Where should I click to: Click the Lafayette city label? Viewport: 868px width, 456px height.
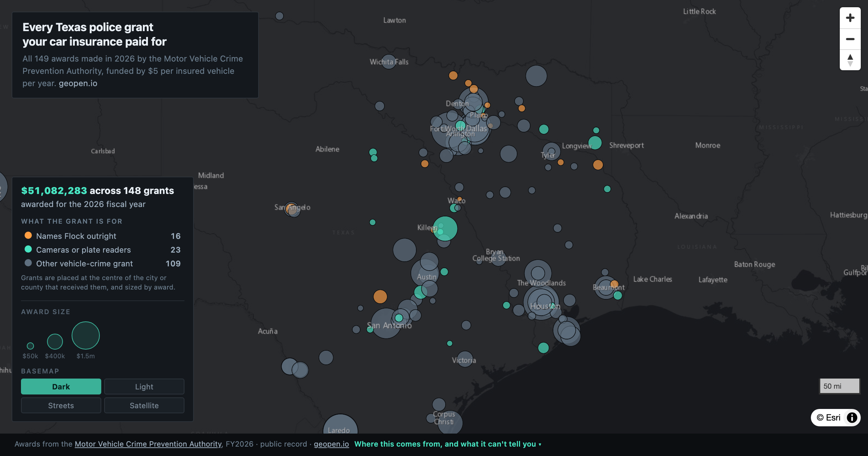(x=713, y=280)
